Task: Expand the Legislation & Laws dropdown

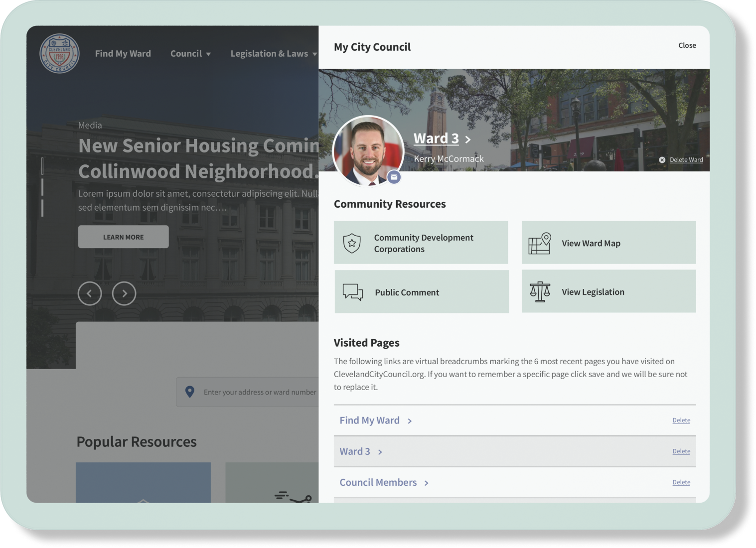Action: [273, 54]
